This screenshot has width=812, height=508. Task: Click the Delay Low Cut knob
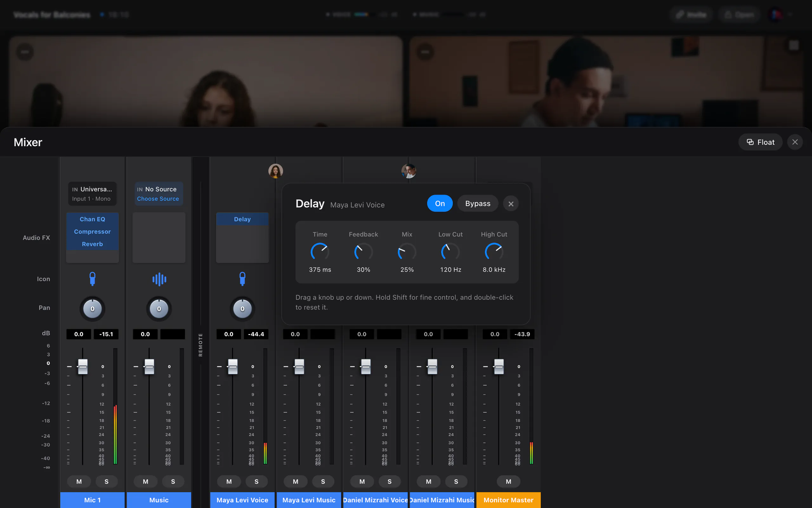coord(450,252)
